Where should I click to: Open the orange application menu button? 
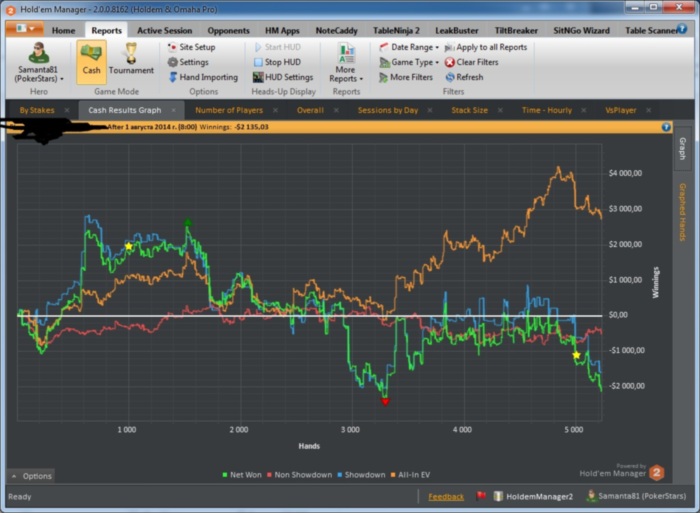[25, 29]
